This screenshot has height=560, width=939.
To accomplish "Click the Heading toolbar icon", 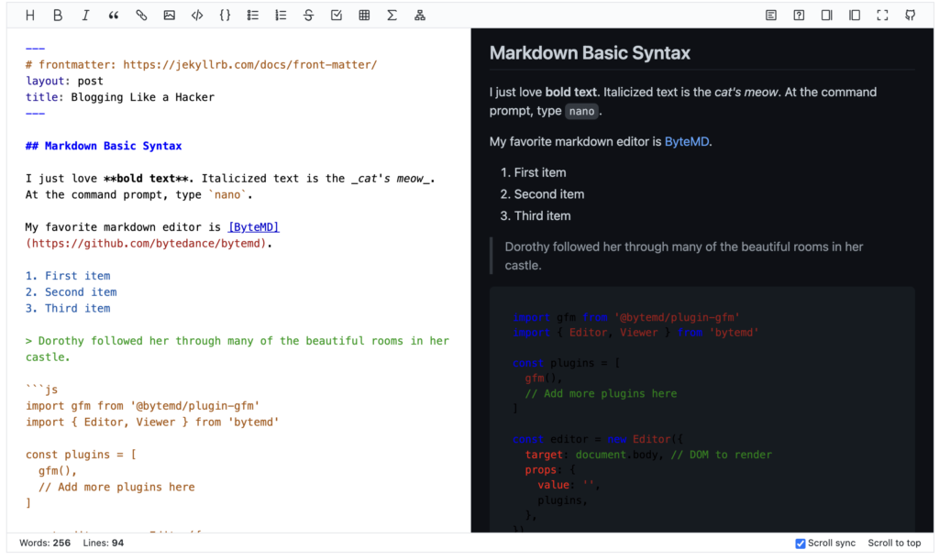I will 30,16.
